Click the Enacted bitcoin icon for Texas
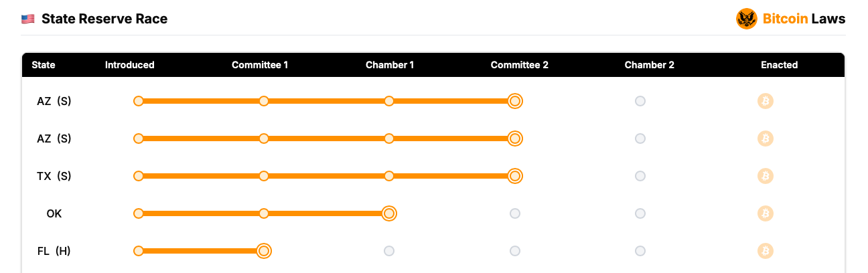 [x=766, y=176]
